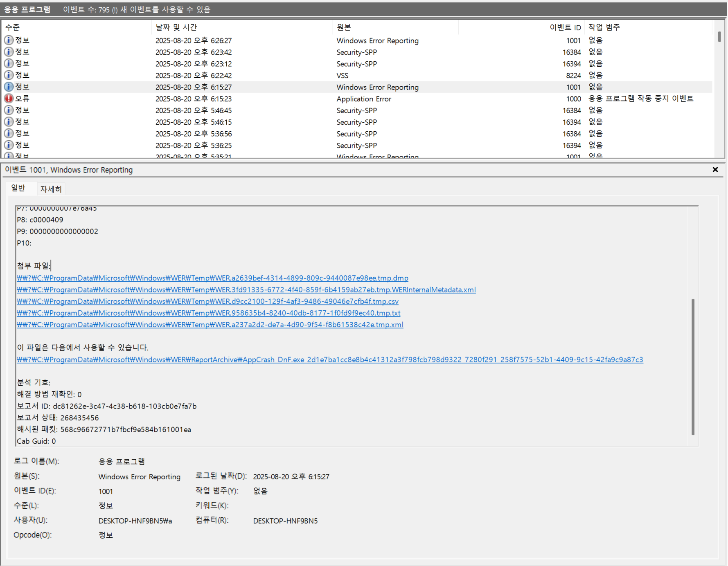Click the info icon on the 5:46:45 Security-SPP row

(x=9, y=110)
